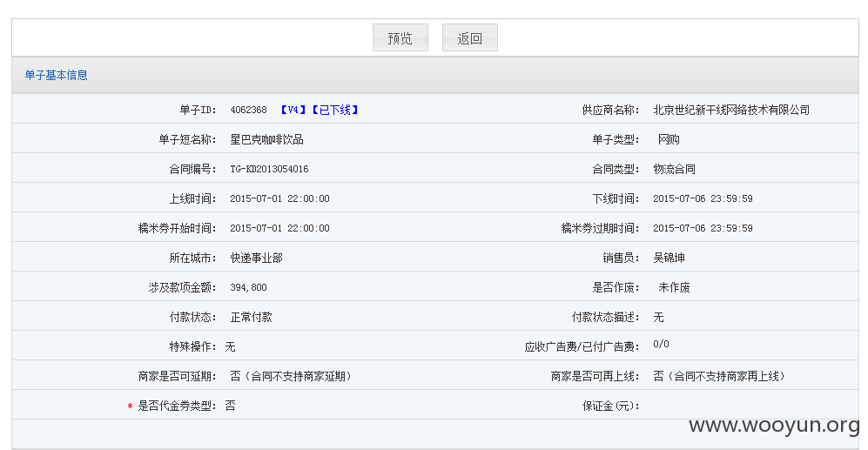This screenshot has height=450, width=868.
Task: Select 糯米券开始时间 value 2015-07-01 22:00:00
Action: tap(279, 229)
